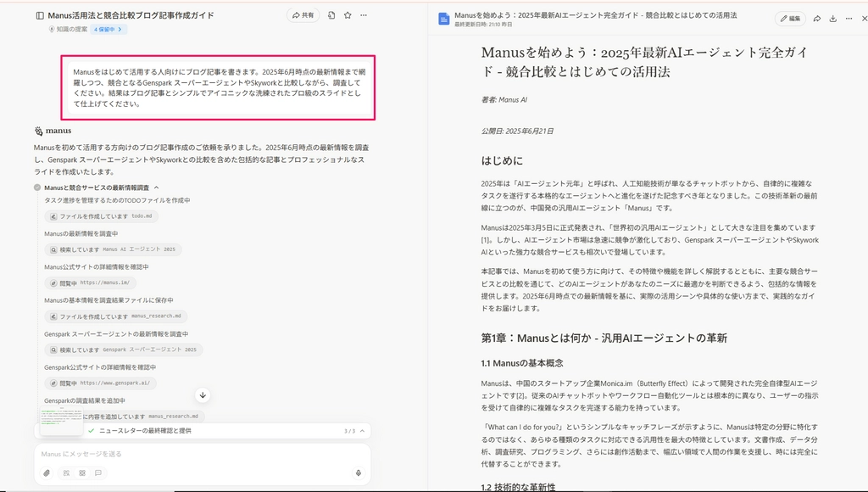Click the 編集 edit button in document preview
868x492 pixels.
790,19
